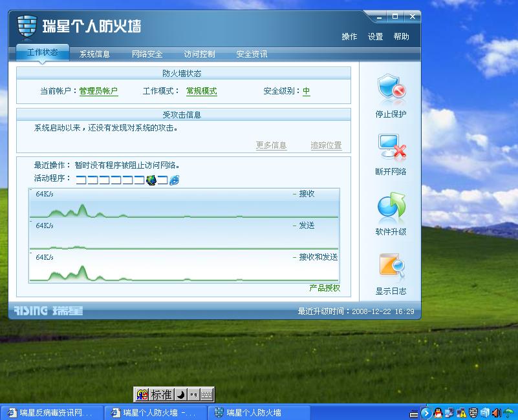Click the 发送 traffic graph
The height and width of the screenshot is (420, 518).
(x=184, y=235)
